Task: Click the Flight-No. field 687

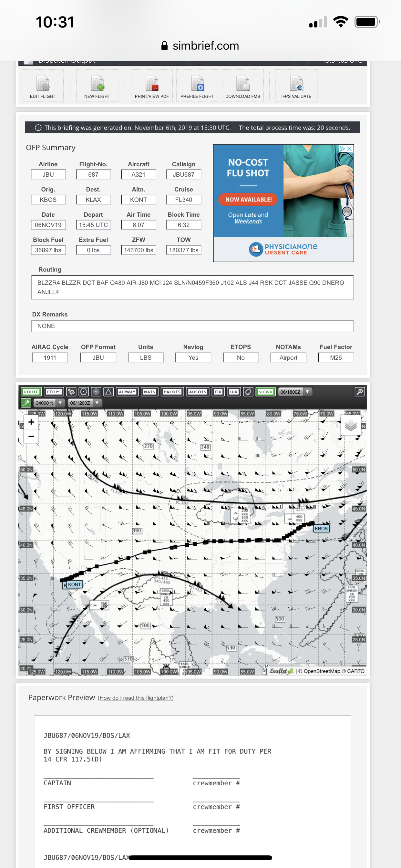Action: pyautogui.click(x=93, y=175)
